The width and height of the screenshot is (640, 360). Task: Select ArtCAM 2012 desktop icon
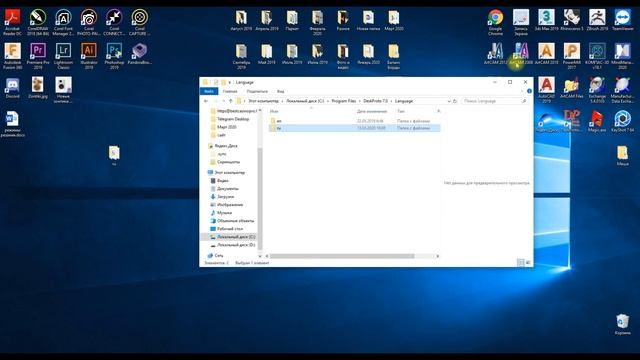pyautogui.click(x=496, y=54)
